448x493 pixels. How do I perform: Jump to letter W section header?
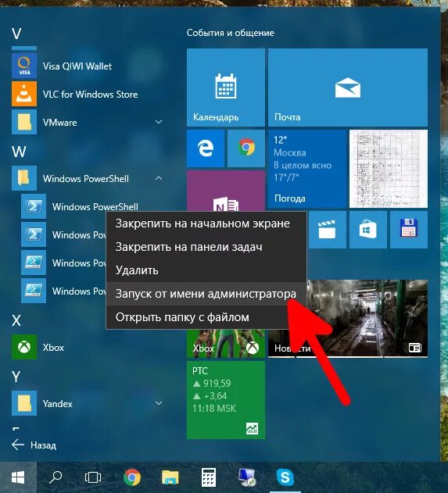click(x=19, y=152)
